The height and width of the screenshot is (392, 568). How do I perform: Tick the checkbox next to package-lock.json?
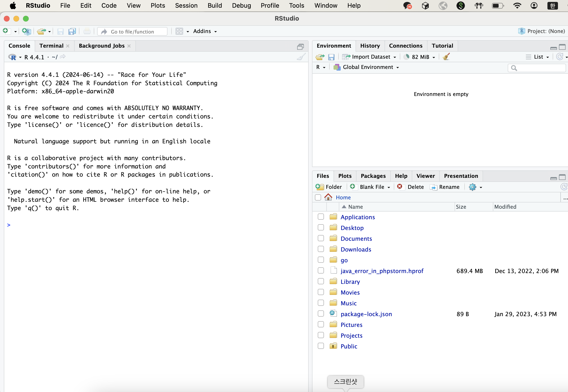321,314
